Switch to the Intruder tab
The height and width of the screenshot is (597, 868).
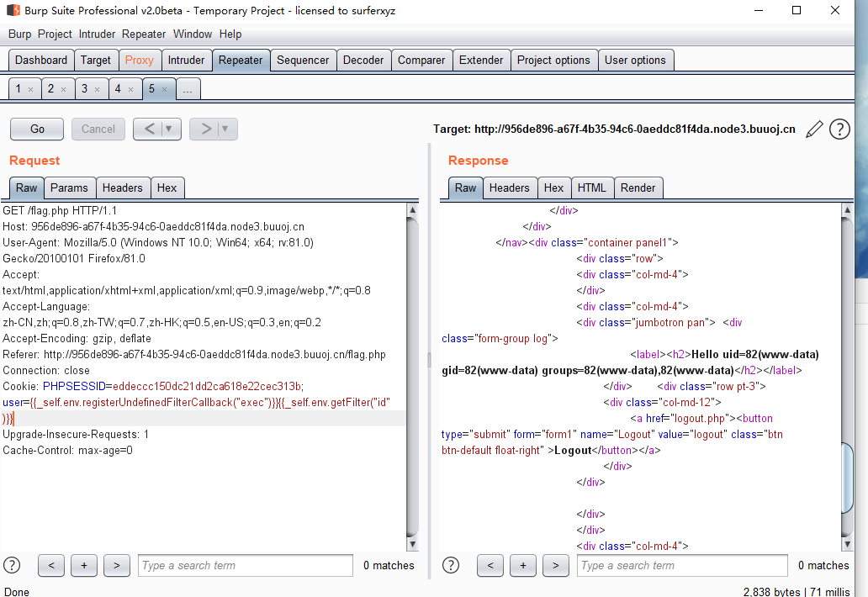[187, 61]
